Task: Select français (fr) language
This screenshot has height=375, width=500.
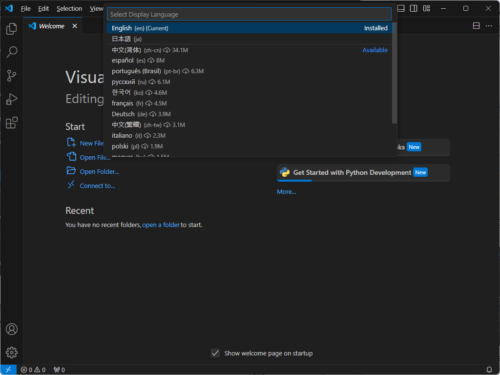Action: point(249,103)
